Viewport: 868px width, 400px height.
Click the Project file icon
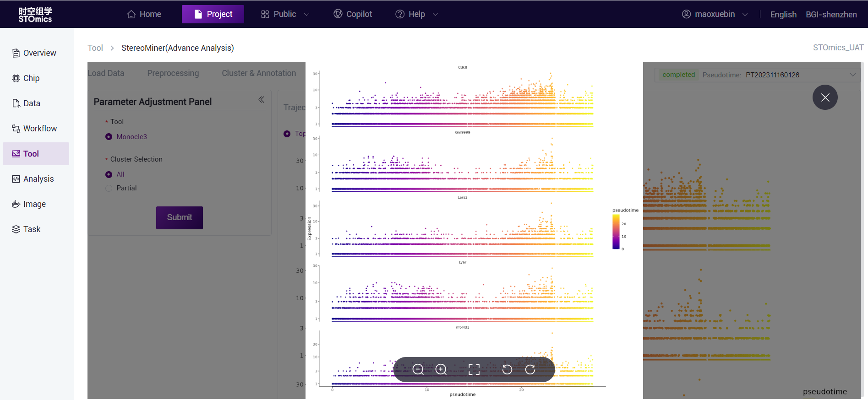click(x=198, y=14)
